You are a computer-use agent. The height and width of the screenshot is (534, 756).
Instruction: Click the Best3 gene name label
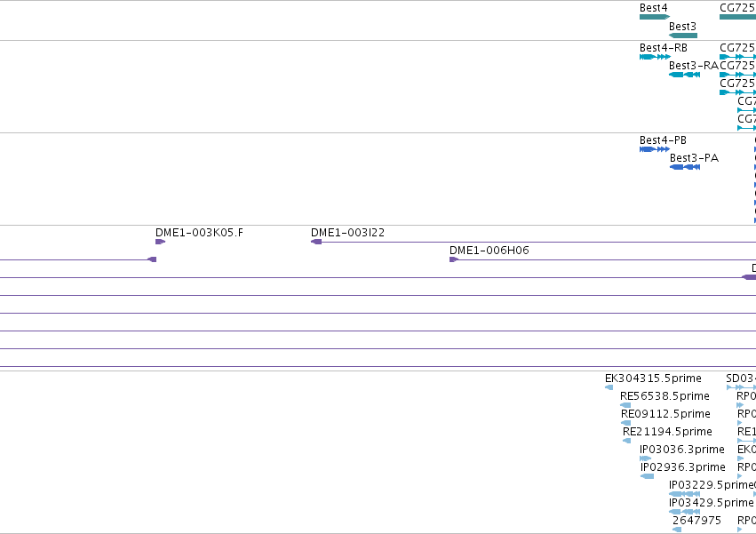coord(682,26)
